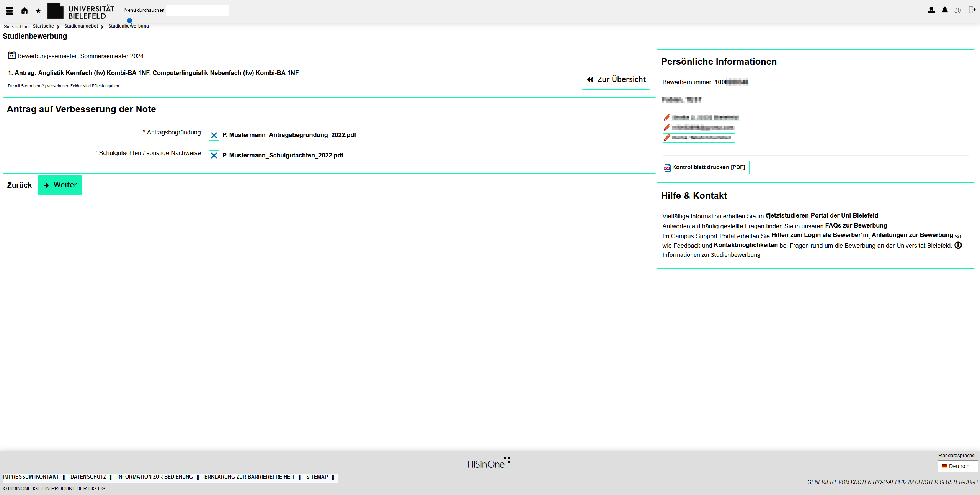Click the HISinOne footer logo
This screenshot has width=980, height=495.
[x=489, y=463]
